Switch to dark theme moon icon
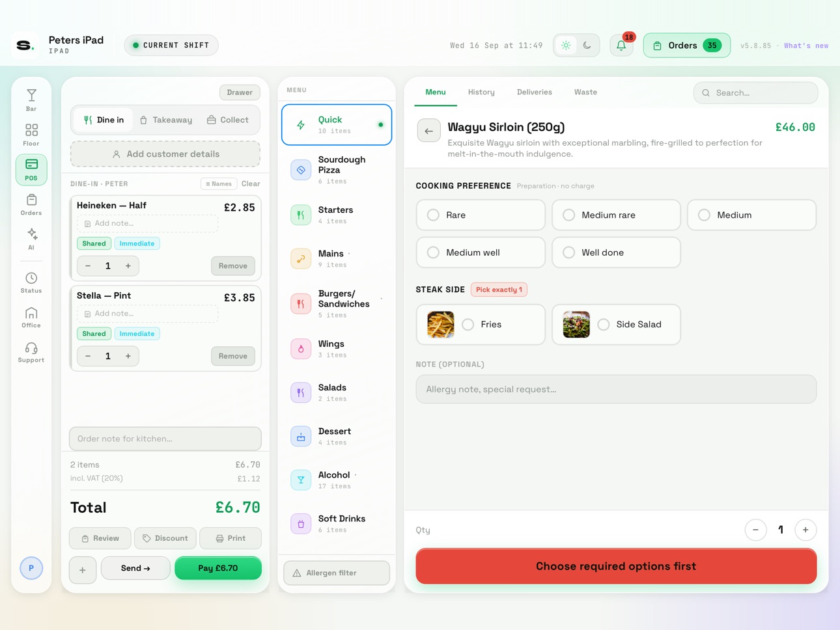 tap(587, 46)
